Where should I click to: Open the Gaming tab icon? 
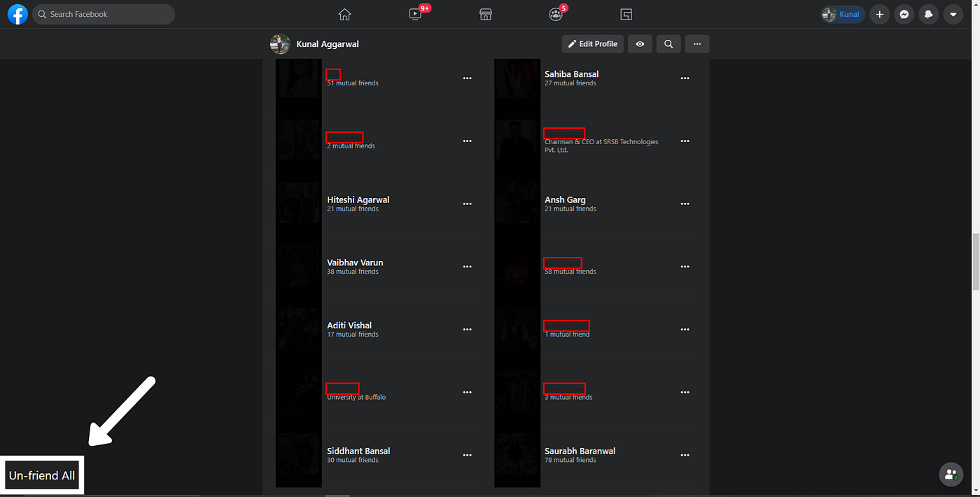626,14
